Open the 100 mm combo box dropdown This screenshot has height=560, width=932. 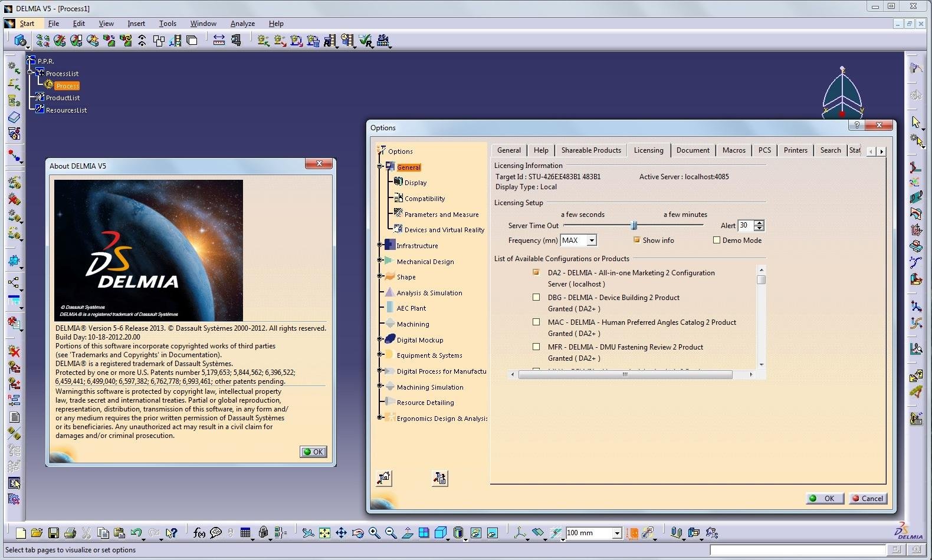coord(617,533)
